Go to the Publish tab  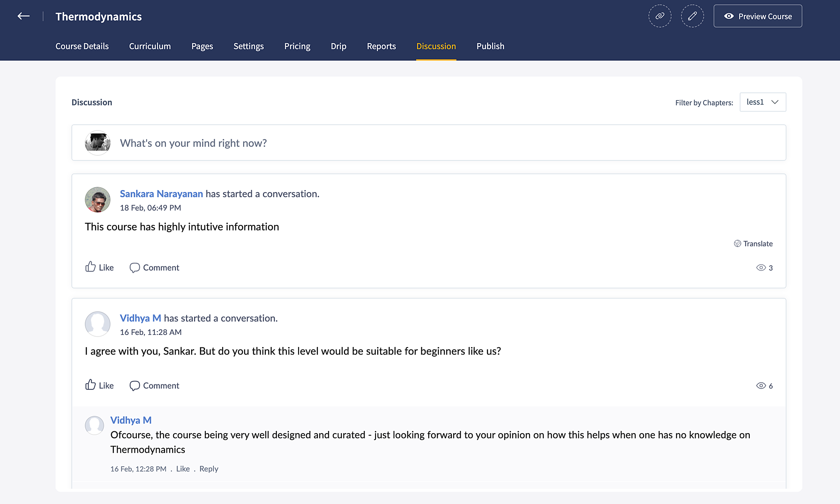490,46
